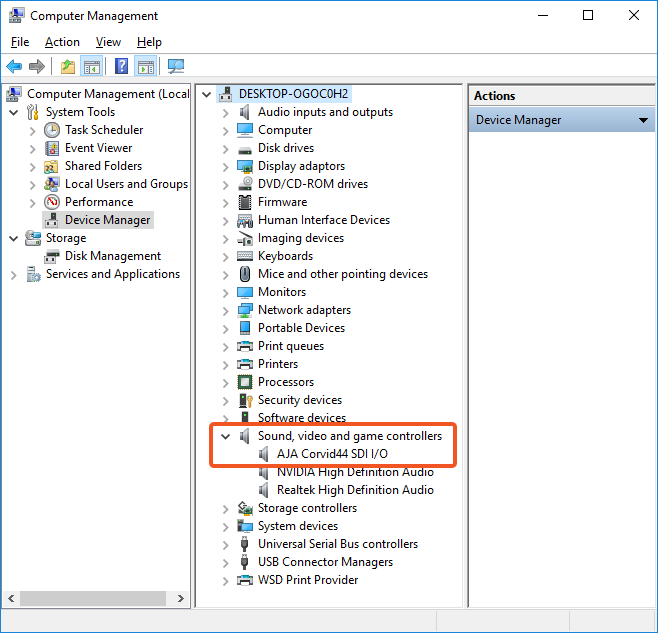Select Realtek High Definition Audio device
The image size is (658, 633).
pyautogui.click(x=355, y=490)
